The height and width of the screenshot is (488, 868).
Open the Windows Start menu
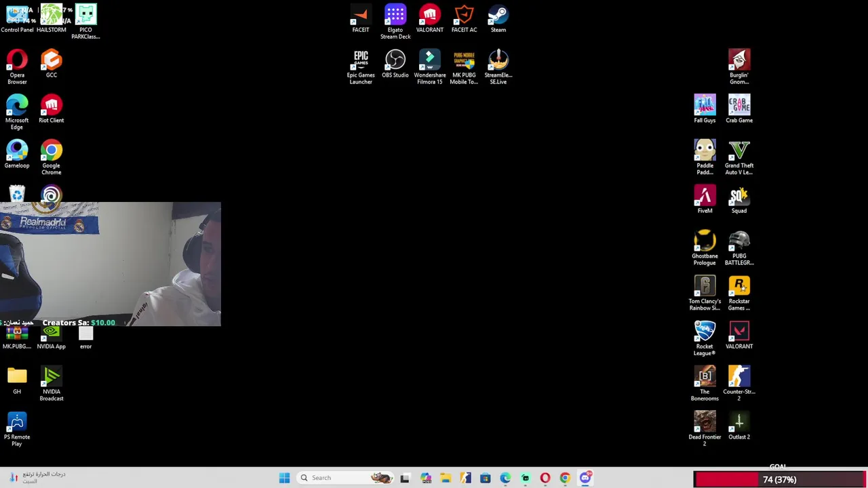pyautogui.click(x=284, y=478)
